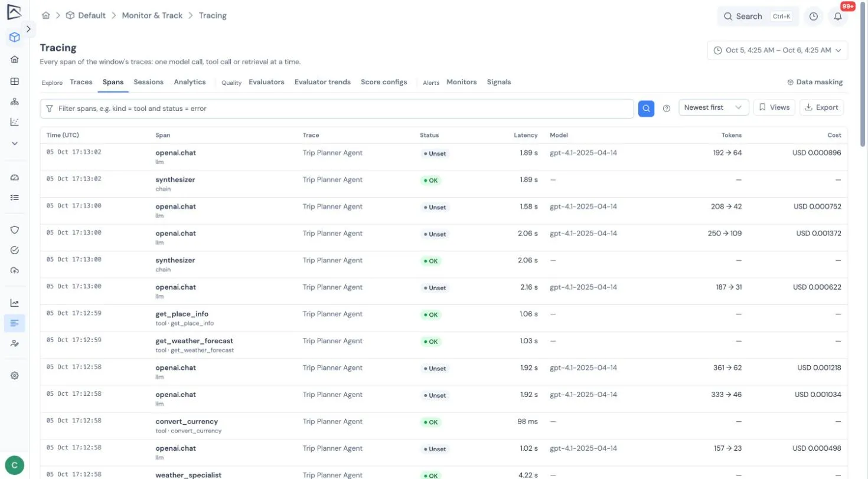Viewport: 868px width, 479px height.
Task: Open the filter syntax help icon
Action: (667, 109)
